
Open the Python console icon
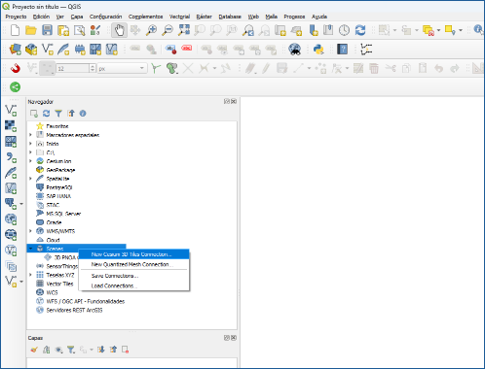[x=319, y=49]
